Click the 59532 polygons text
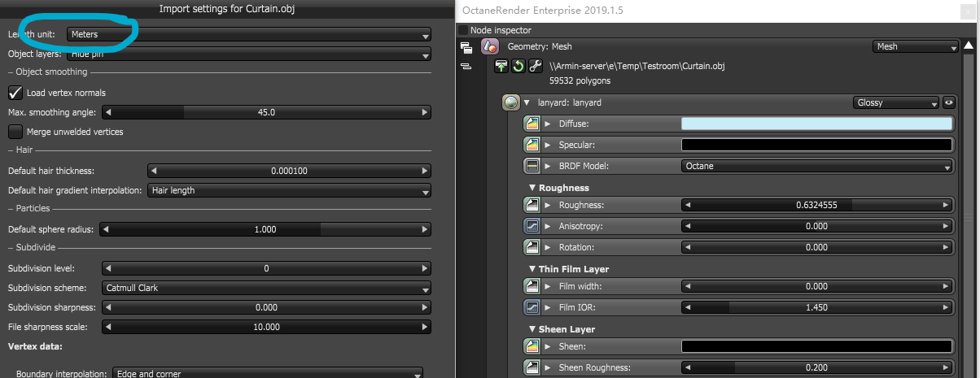The image size is (980, 378). (581, 81)
